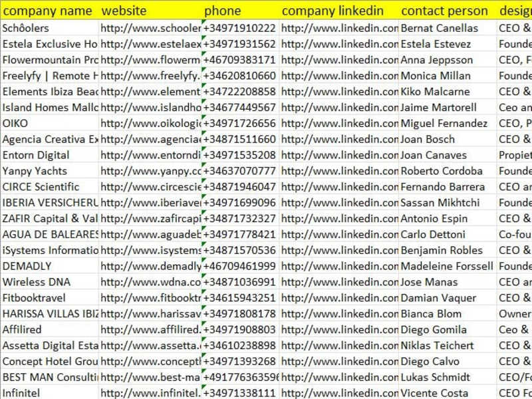The image size is (532, 399).
Task: Click iSystems Information company cell
Action: (49, 250)
